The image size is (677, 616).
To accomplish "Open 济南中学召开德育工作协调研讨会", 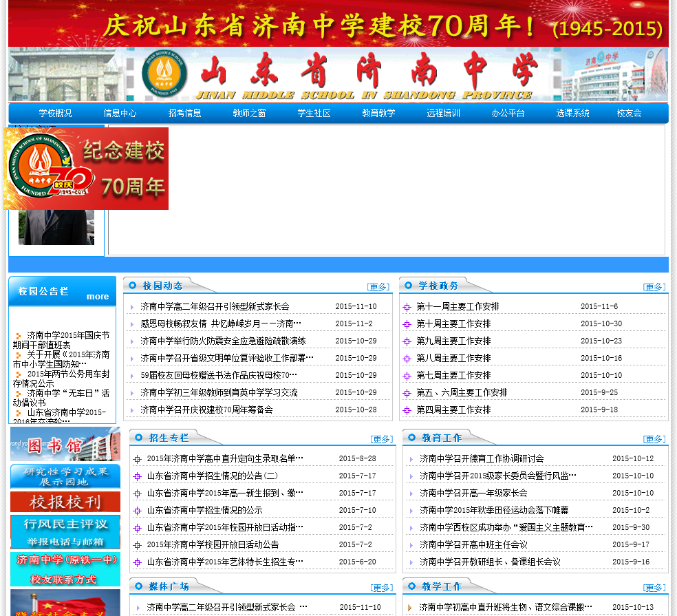I will click(x=482, y=459).
